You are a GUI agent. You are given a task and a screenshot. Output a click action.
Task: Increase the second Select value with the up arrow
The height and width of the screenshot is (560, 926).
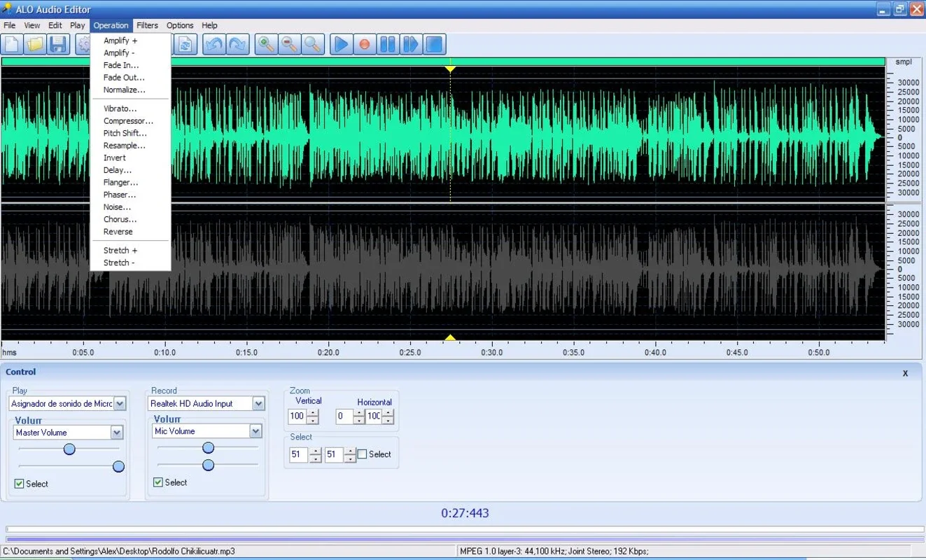(350, 451)
